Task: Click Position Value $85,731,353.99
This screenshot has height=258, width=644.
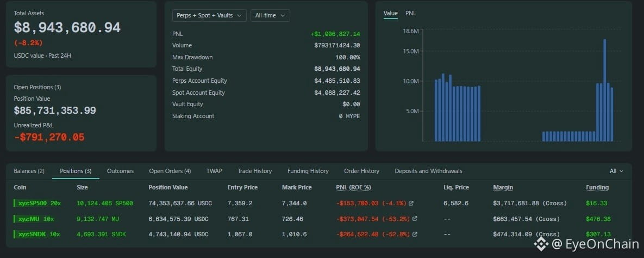Action: click(55, 110)
